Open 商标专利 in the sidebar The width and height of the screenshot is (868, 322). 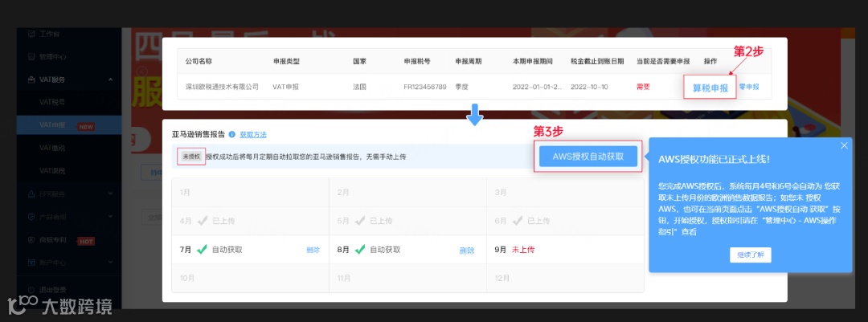pos(53,240)
